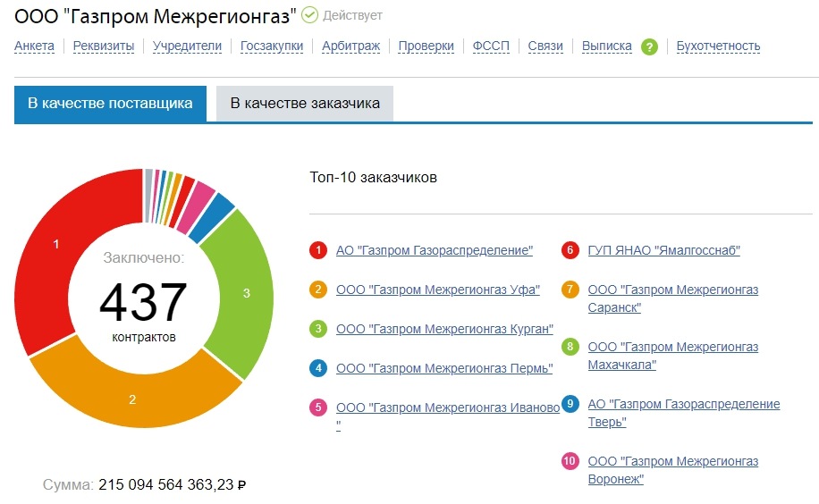Click the Действует status text
Image resolution: width=819 pixels, height=504 pixels.
coord(352,16)
